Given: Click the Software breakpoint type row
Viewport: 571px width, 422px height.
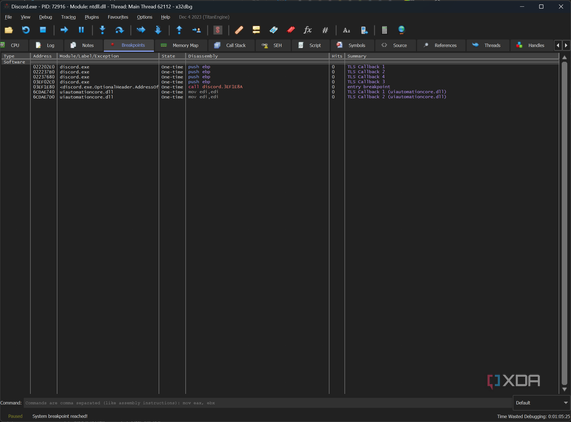Looking at the screenshot, I should coord(280,62).
